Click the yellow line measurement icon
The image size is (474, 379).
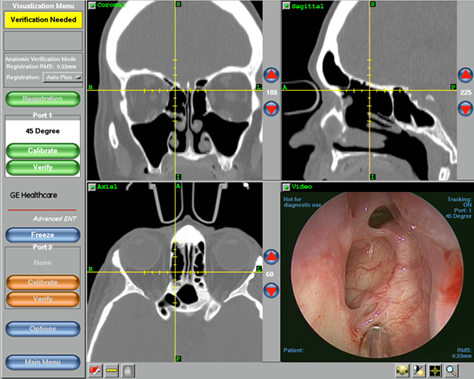coord(112,371)
